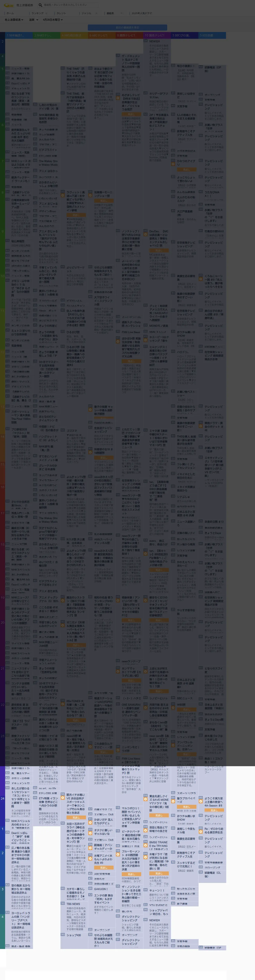Open the ランキング menu item

(x=38, y=13)
